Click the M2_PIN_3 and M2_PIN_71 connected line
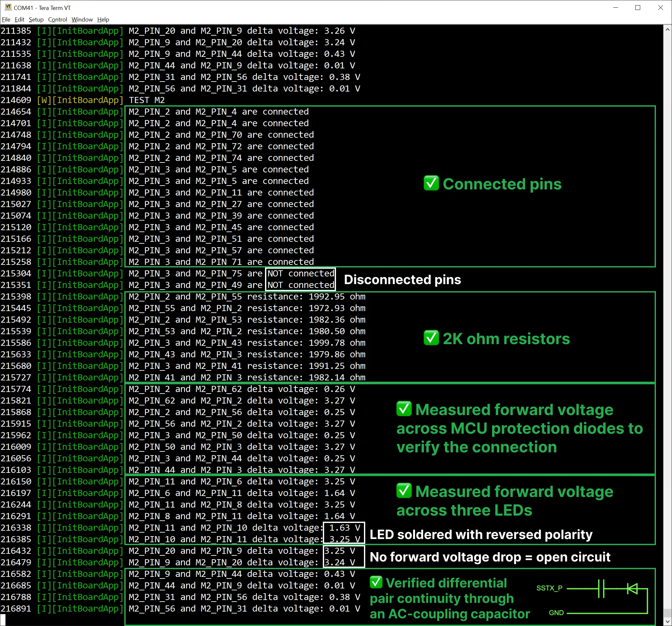 point(157,262)
